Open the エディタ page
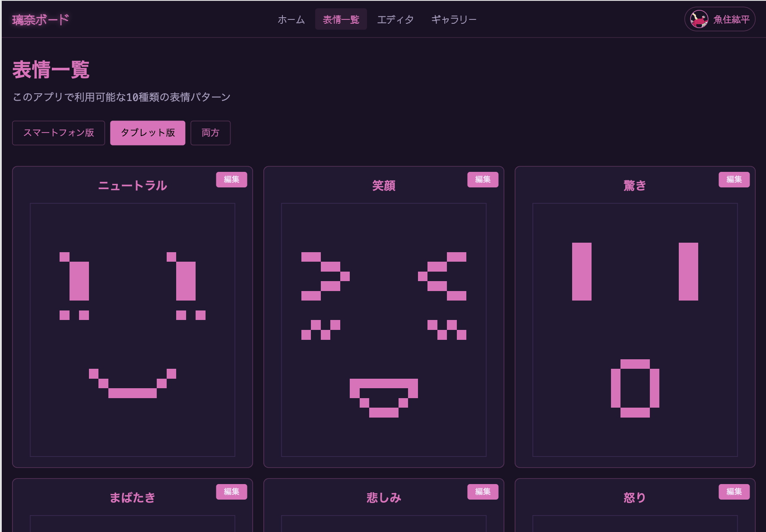 coord(395,19)
